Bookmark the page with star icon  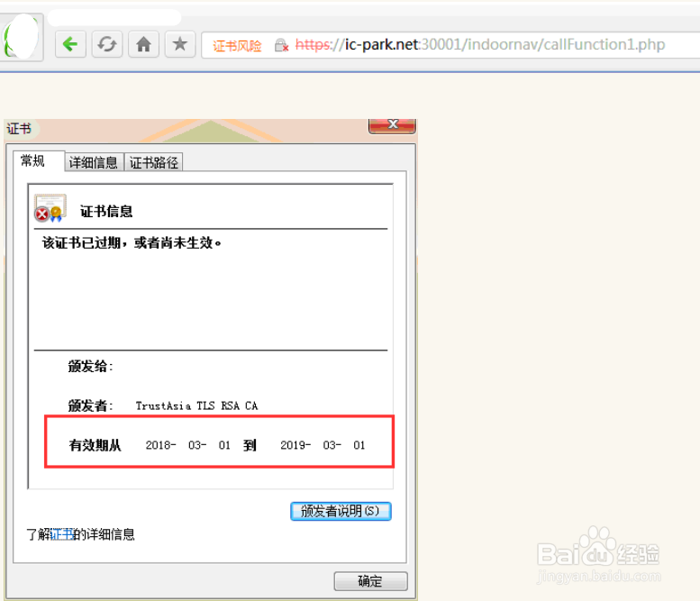click(x=180, y=44)
